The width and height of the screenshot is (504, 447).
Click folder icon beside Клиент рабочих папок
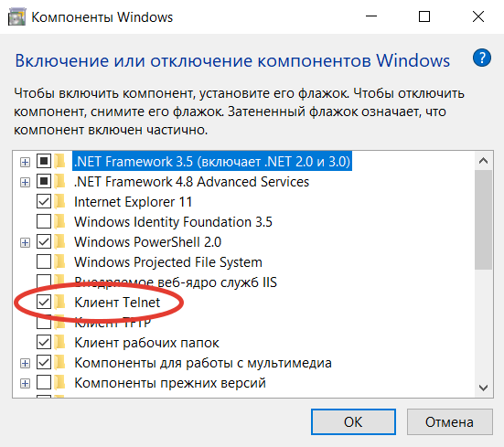pos(60,342)
